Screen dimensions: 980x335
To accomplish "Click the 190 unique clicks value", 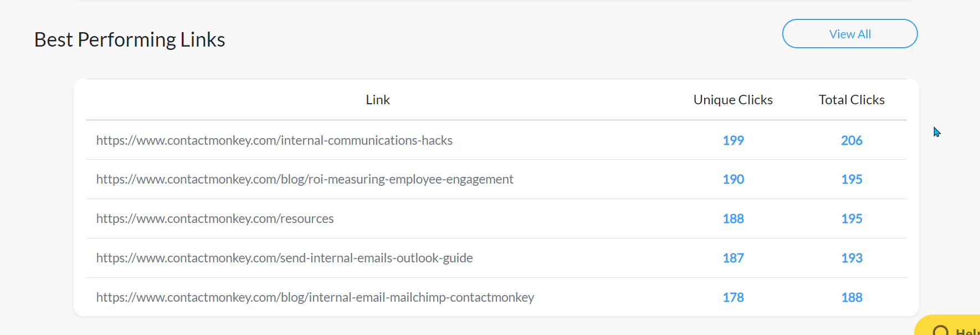I will pos(733,179).
